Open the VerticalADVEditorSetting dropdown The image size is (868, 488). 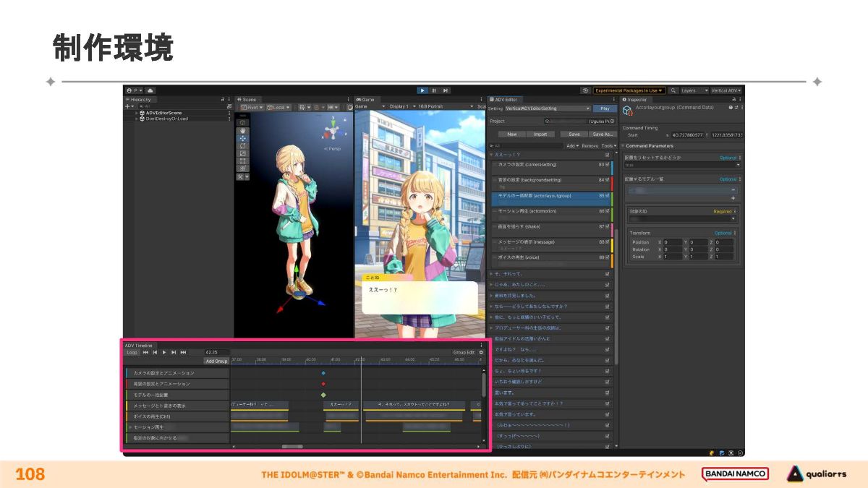(x=548, y=108)
